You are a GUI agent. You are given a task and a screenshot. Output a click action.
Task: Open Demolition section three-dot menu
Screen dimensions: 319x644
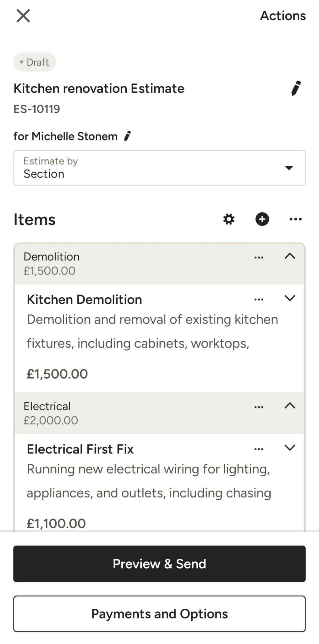click(259, 258)
